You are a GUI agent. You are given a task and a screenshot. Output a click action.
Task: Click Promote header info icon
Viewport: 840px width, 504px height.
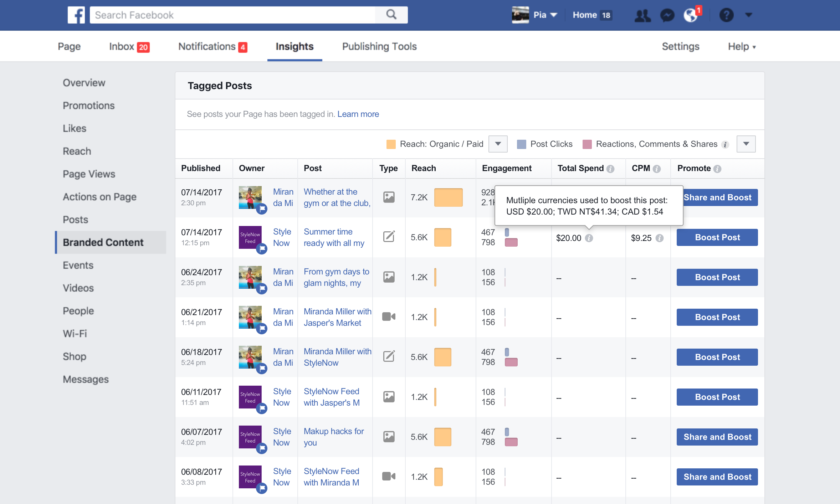point(717,169)
